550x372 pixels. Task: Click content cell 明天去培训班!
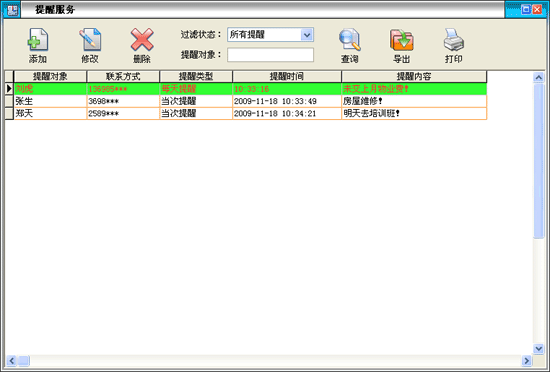[x=414, y=114]
